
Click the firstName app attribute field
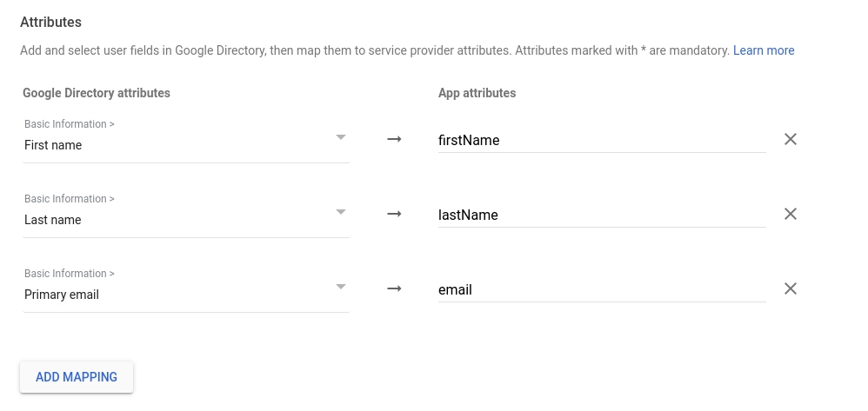[600, 140]
